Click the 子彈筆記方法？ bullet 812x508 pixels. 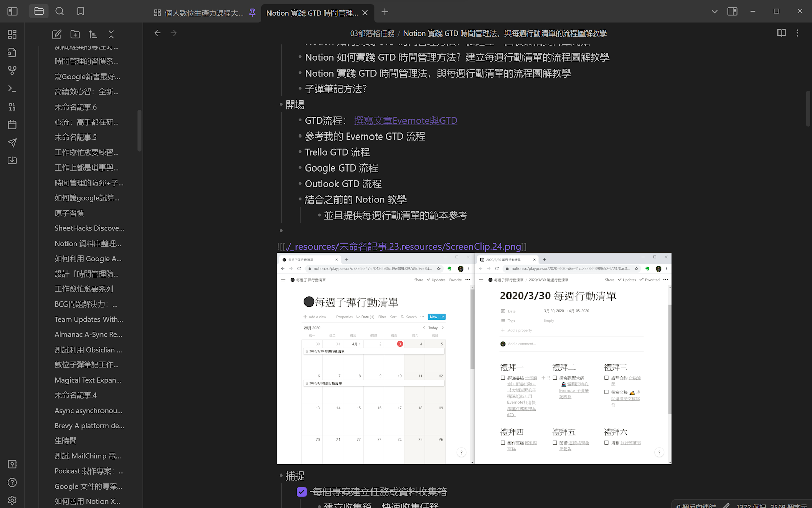pyautogui.click(x=336, y=89)
